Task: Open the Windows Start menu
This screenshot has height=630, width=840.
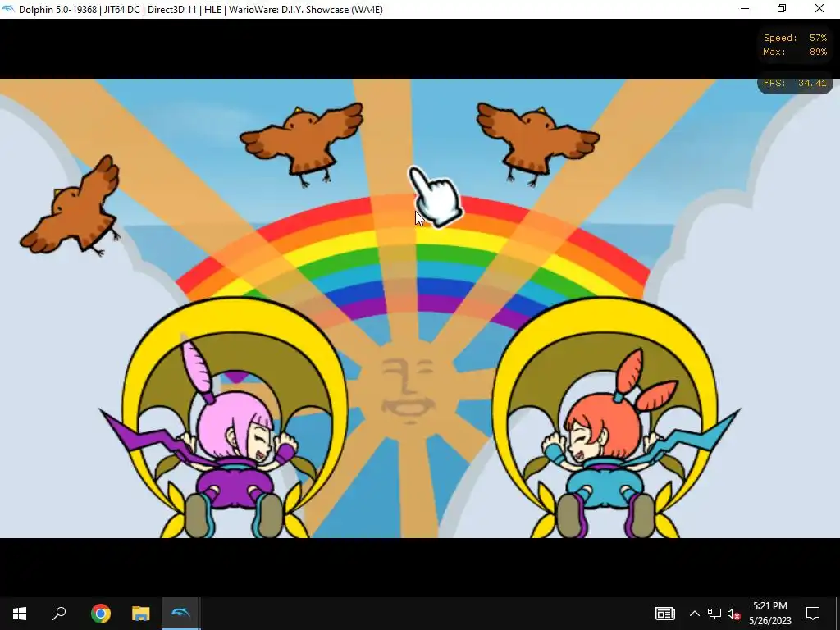Action: tap(20, 614)
